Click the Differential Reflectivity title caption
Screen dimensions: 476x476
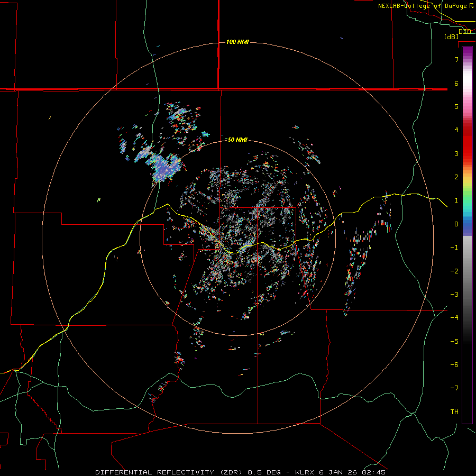pos(241,472)
